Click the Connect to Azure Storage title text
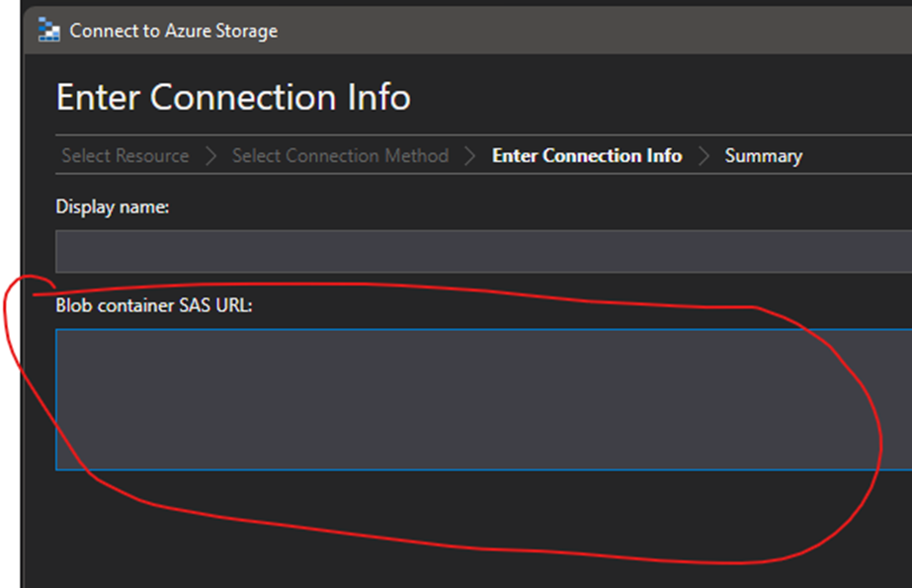Image resolution: width=912 pixels, height=588 pixels. pos(173,31)
